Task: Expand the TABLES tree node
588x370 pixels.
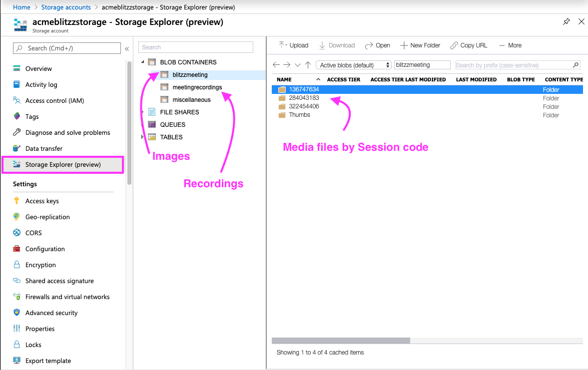Action: tap(142, 137)
